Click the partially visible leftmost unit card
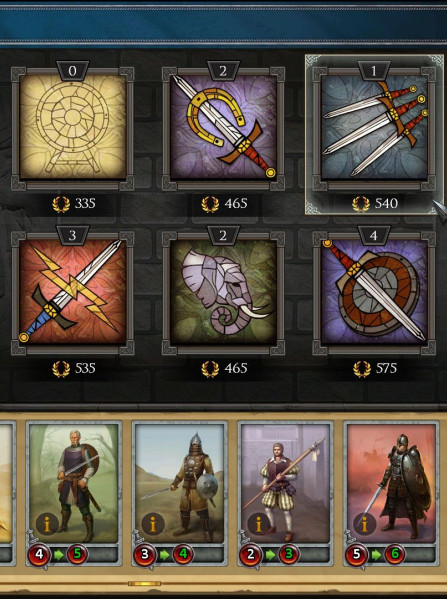 (x=8, y=493)
